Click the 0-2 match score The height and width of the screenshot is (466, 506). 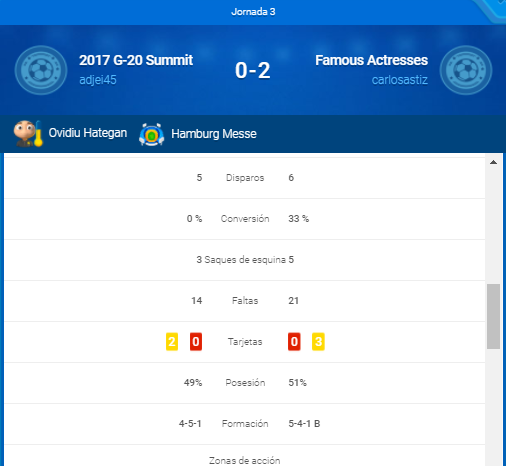pos(253,71)
